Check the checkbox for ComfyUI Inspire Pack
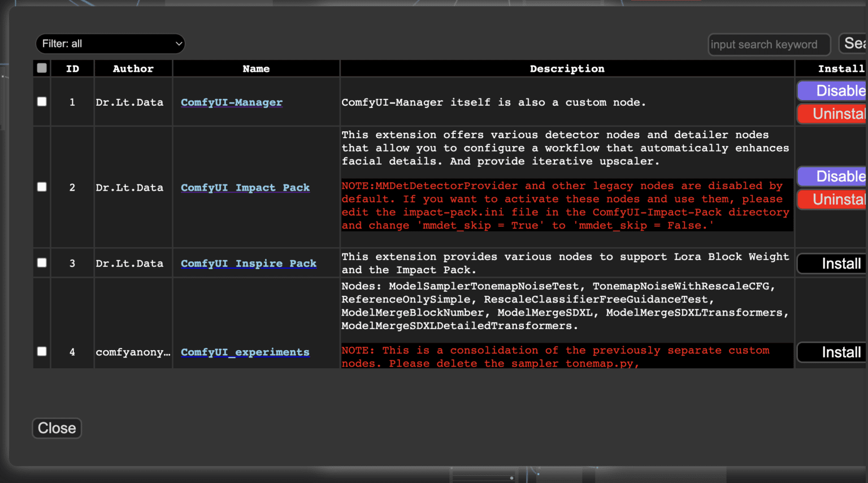Image resolution: width=868 pixels, height=483 pixels. click(41, 262)
